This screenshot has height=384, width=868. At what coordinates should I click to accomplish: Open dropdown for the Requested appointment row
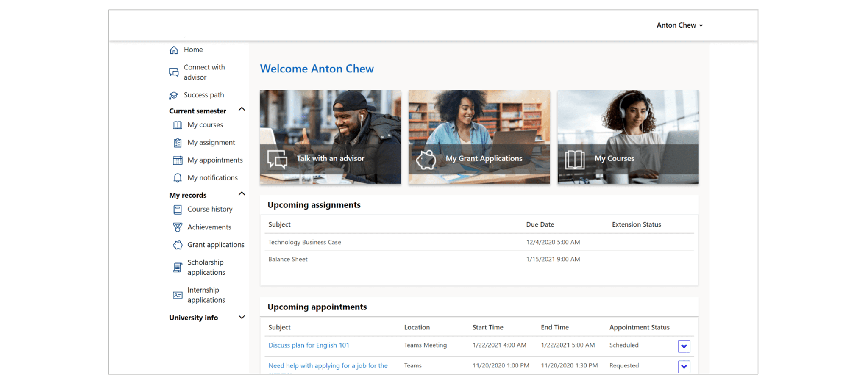click(x=684, y=367)
